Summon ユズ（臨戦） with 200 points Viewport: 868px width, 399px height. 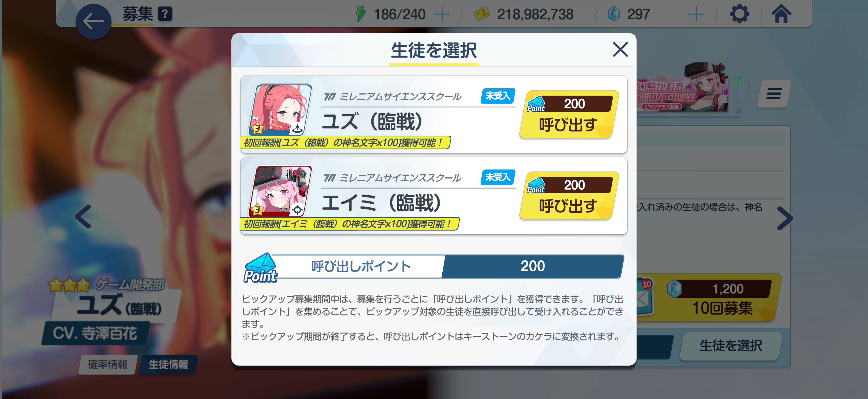[x=569, y=114]
